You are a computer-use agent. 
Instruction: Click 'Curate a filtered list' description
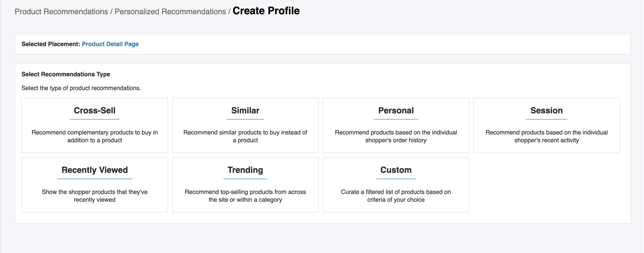[396, 196]
